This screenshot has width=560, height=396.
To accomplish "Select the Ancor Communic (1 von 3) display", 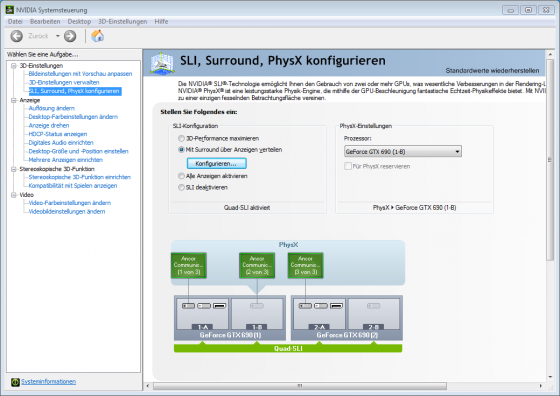I will pos(189,265).
